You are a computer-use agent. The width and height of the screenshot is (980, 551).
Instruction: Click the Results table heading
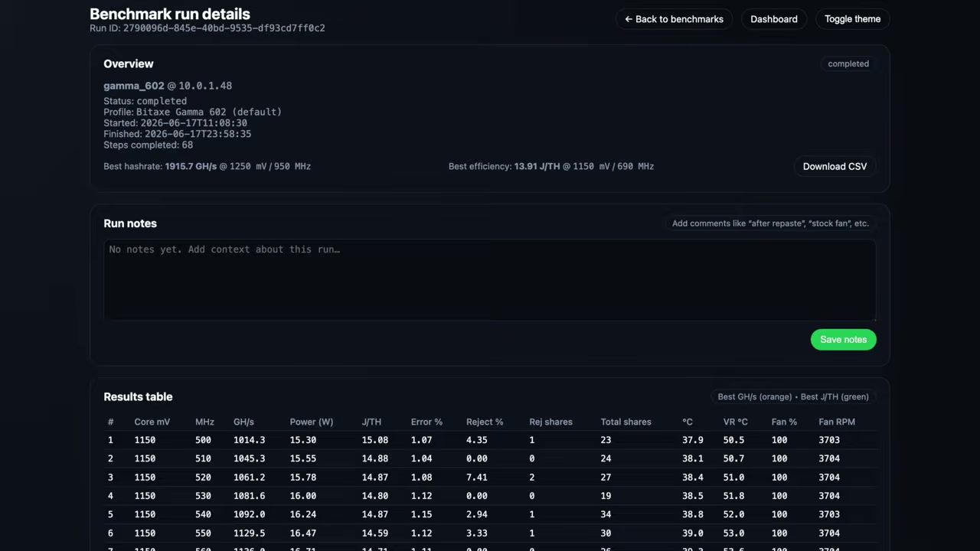(x=138, y=396)
